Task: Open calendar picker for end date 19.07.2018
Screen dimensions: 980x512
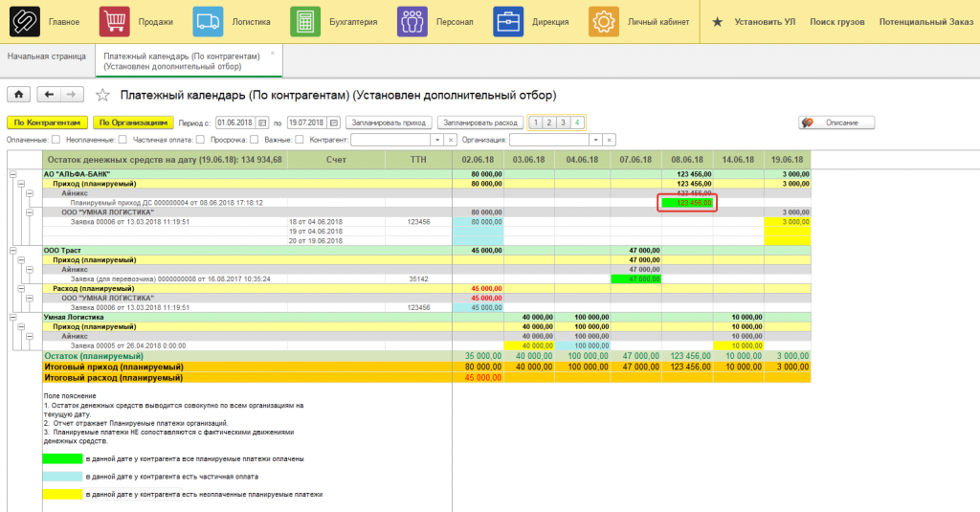Action: pyautogui.click(x=334, y=122)
